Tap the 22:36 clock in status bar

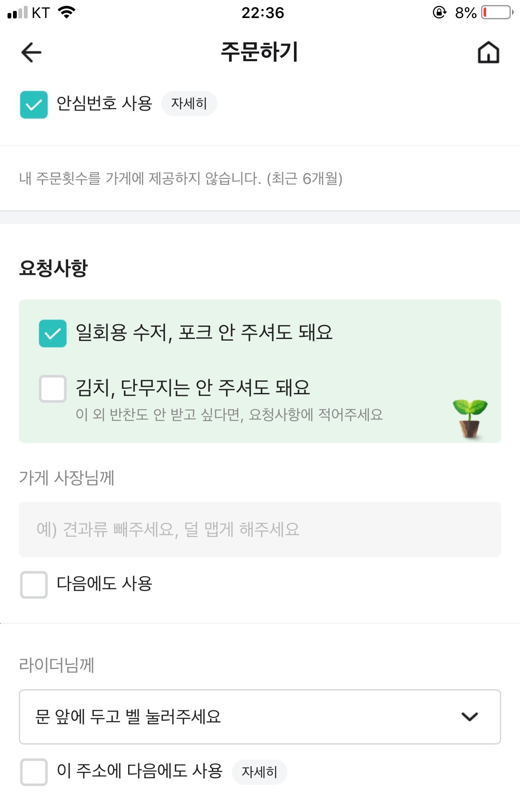[x=263, y=13]
